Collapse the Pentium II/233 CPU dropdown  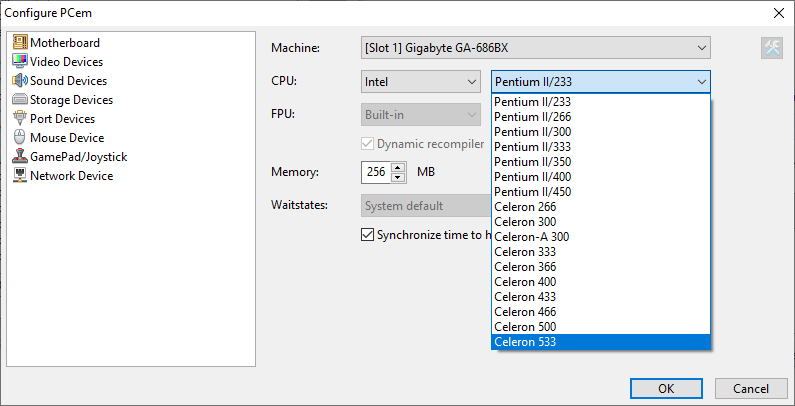(601, 82)
